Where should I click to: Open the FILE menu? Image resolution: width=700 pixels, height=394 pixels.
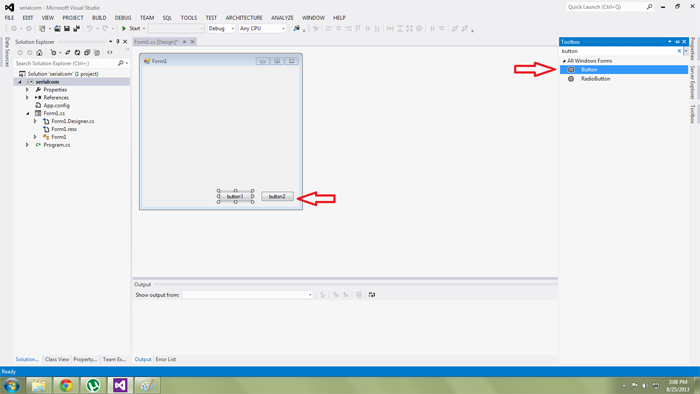coord(9,18)
